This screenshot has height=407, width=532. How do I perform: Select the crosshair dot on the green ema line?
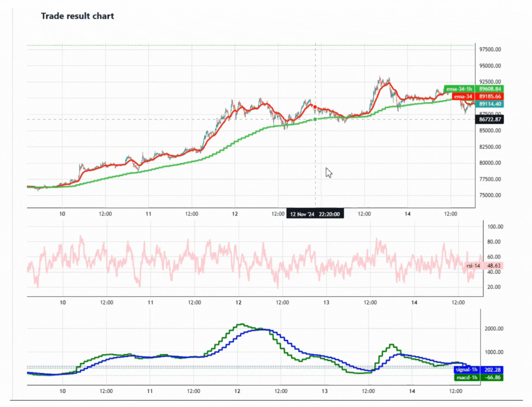click(x=315, y=119)
